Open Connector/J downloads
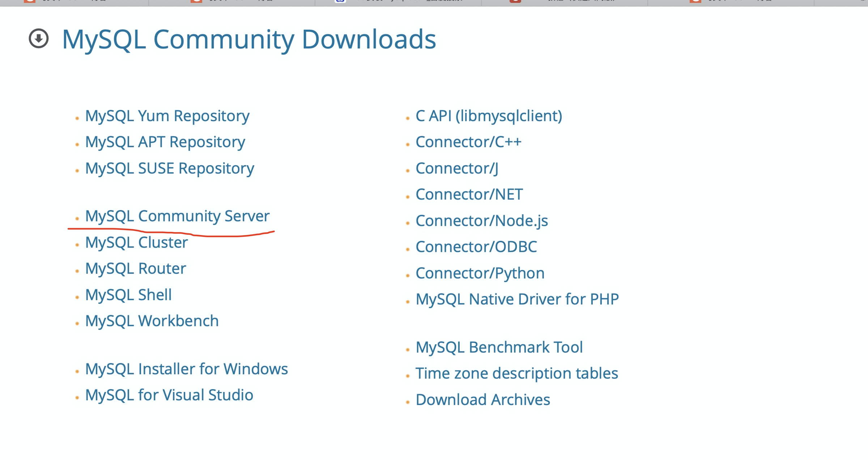This screenshot has width=868, height=460. (x=457, y=169)
